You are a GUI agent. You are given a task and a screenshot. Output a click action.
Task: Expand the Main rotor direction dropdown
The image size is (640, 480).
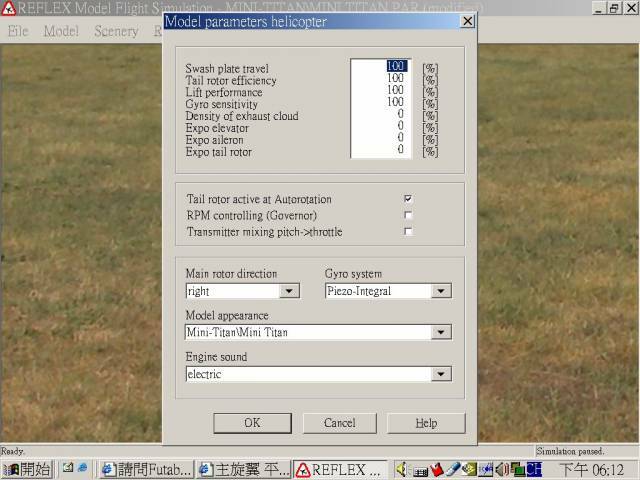[x=289, y=291]
